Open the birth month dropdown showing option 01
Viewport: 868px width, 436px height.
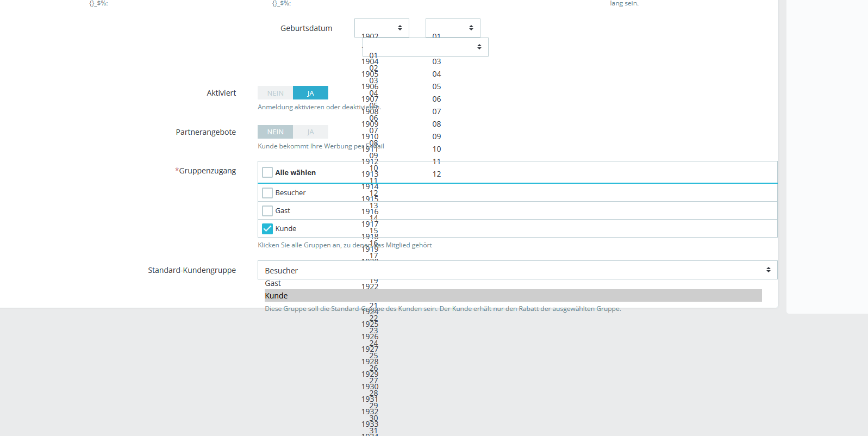coord(453,28)
